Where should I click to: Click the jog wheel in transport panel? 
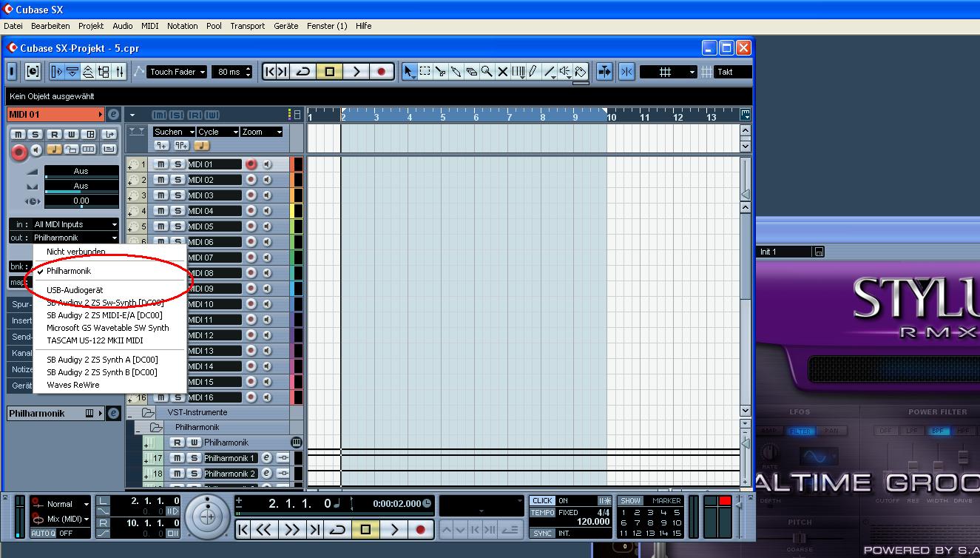(208, 516)
